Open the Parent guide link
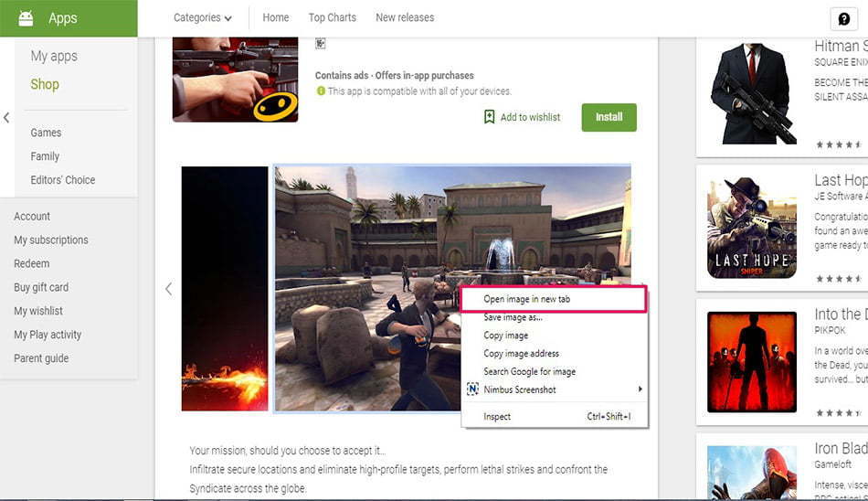This screenshot has height=501, width=868. [41, 358]
